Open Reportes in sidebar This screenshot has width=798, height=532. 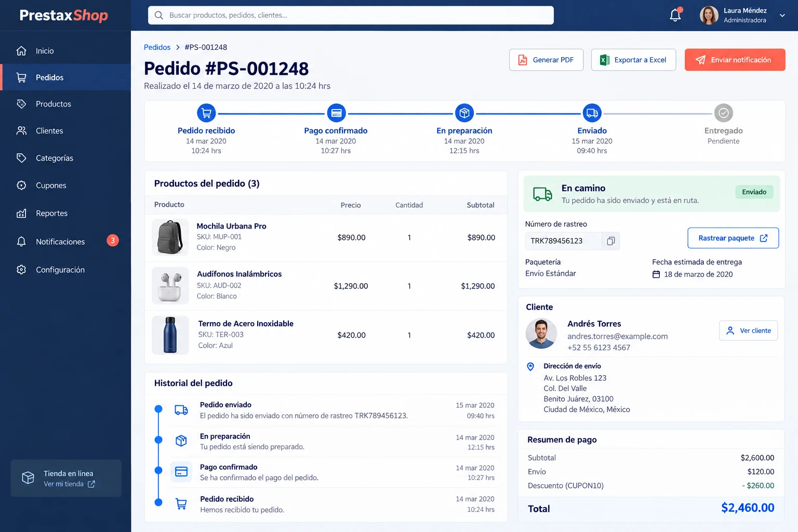[x=65, y=213]
